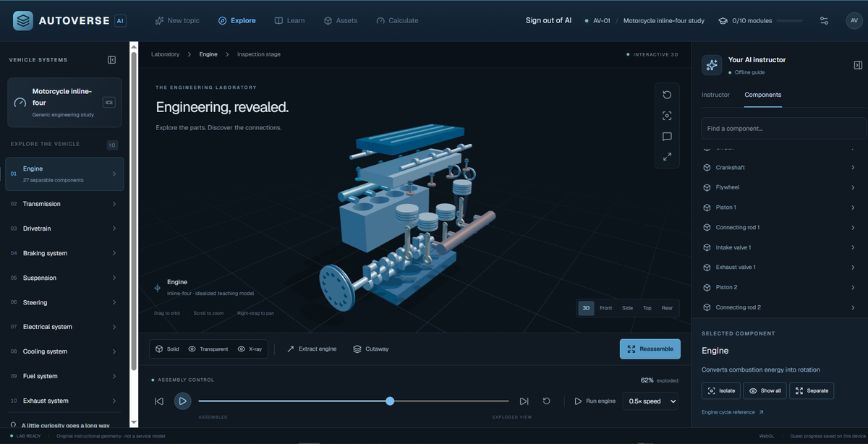The image size is (868, 444).
Task: Open Connecting rod 1 component details
Action: pyautogui.click(x=780, y=227)
